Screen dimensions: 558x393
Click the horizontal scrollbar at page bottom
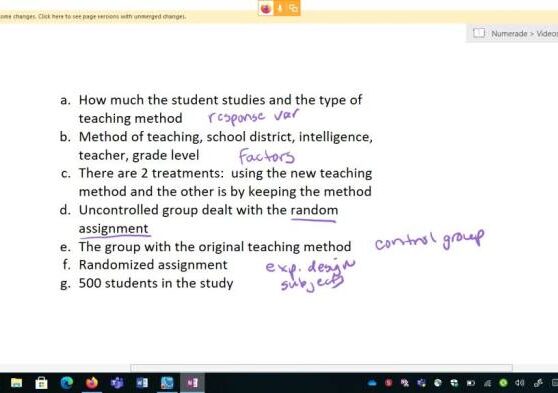(322, 368)
